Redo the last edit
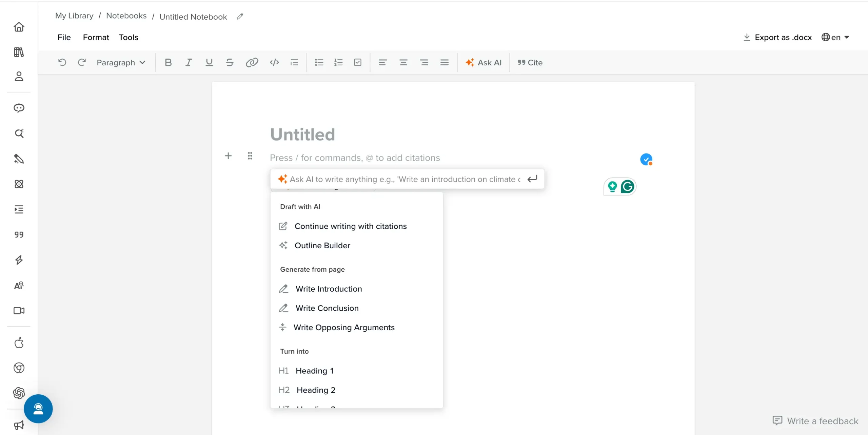 coord(82,62)
